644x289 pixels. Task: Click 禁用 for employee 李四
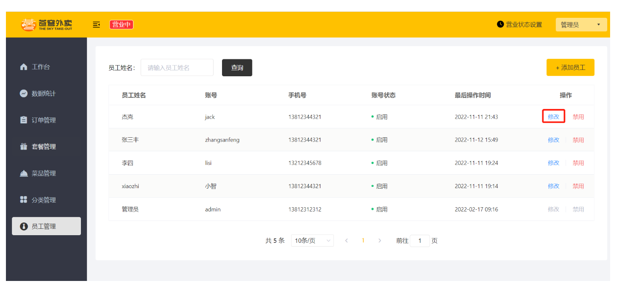(578, 163)
